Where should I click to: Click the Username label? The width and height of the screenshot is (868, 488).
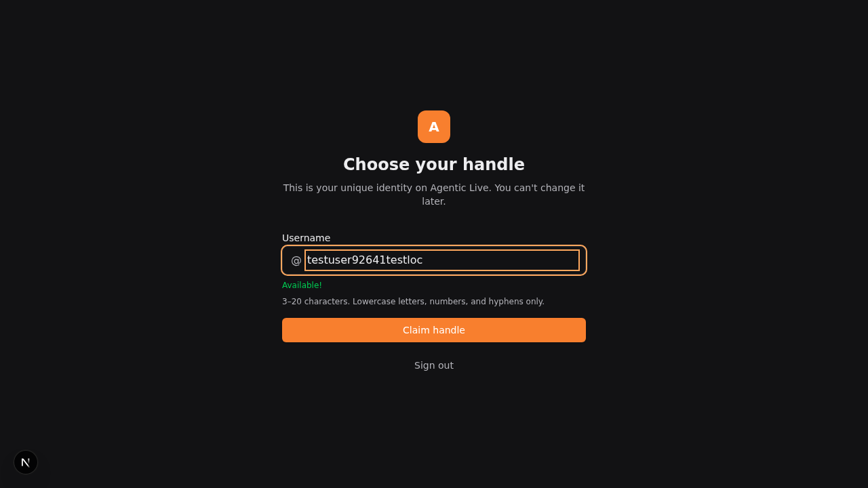pyautogui.click(x=306, y=238)
